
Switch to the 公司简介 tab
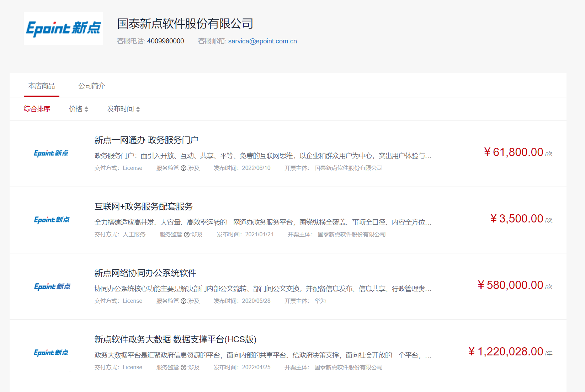(91, 86)
